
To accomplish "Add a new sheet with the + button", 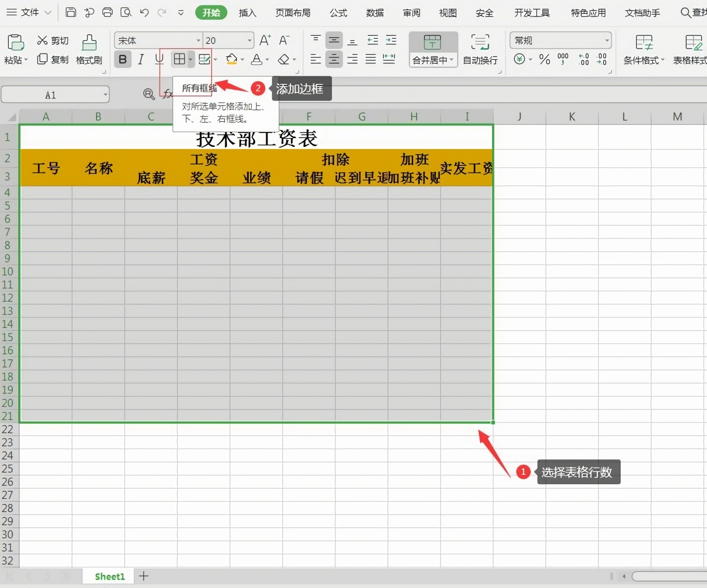I will [143, 576].
